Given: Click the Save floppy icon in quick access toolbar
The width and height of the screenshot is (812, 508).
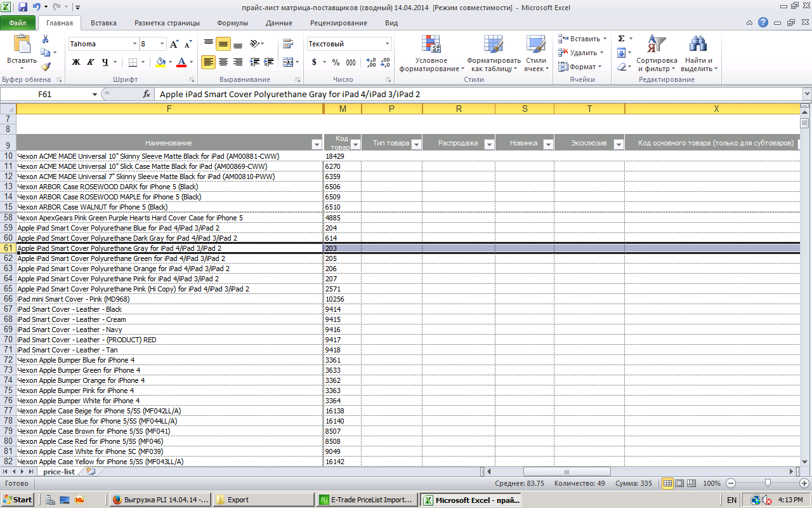Looking at the screenshot, I should pos(23,8).
